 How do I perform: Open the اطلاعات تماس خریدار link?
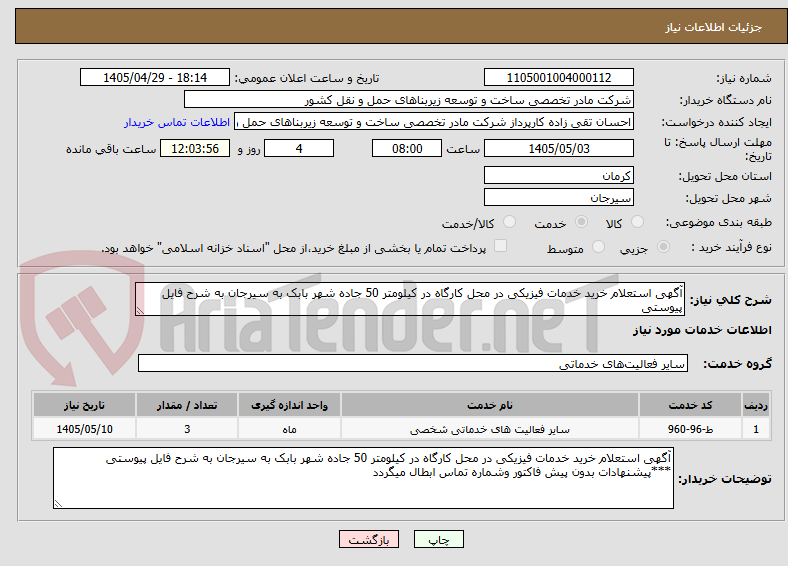(177, 122)
